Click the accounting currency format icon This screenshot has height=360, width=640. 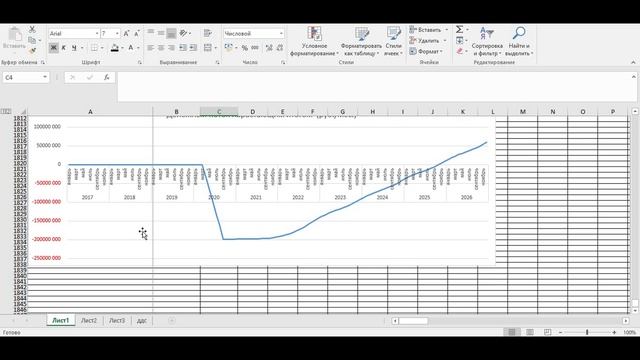[x=229, y=48]
